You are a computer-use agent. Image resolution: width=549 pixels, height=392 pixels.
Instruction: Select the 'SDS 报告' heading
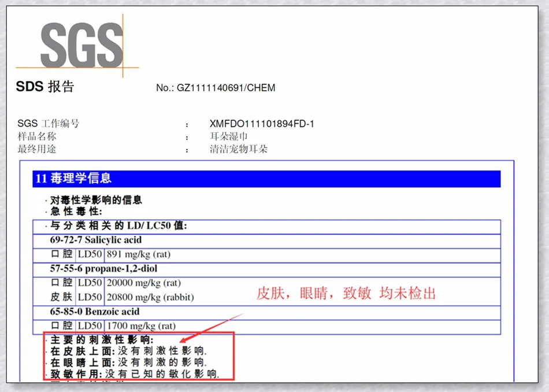45,87
